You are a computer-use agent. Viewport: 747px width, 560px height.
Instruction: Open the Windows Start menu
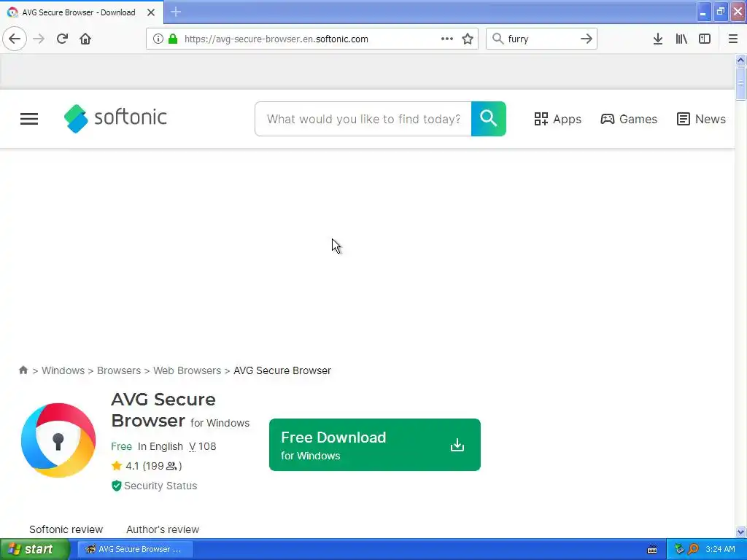click(x=34, y=549)
